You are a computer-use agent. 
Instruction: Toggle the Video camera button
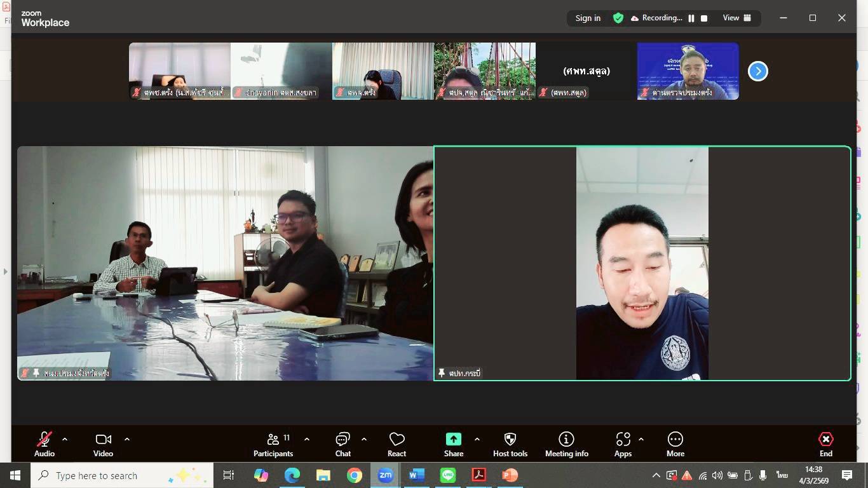(103, 440)
